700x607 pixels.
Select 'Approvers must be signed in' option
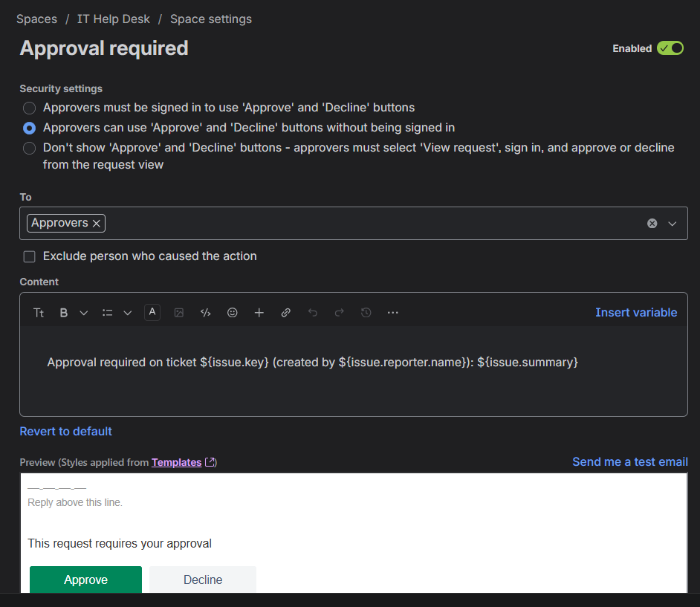[x=29, y=108]
